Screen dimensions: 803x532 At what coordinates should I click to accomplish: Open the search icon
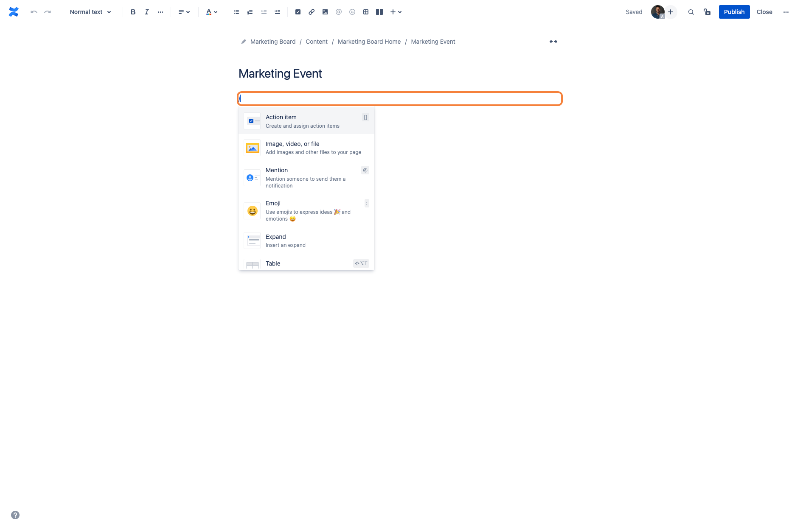691,12
